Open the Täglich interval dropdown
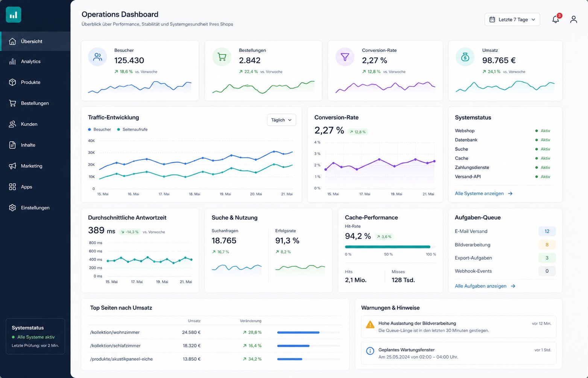 pos(281,120)
